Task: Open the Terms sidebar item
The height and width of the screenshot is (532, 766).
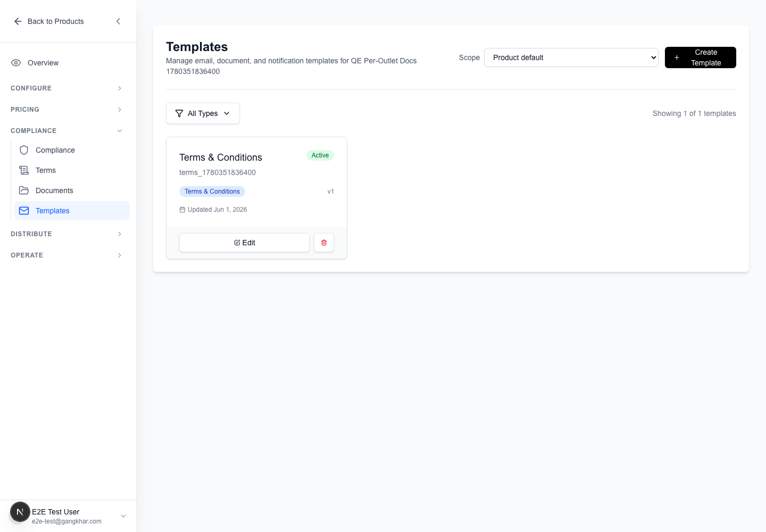Action: pos(72,170)
